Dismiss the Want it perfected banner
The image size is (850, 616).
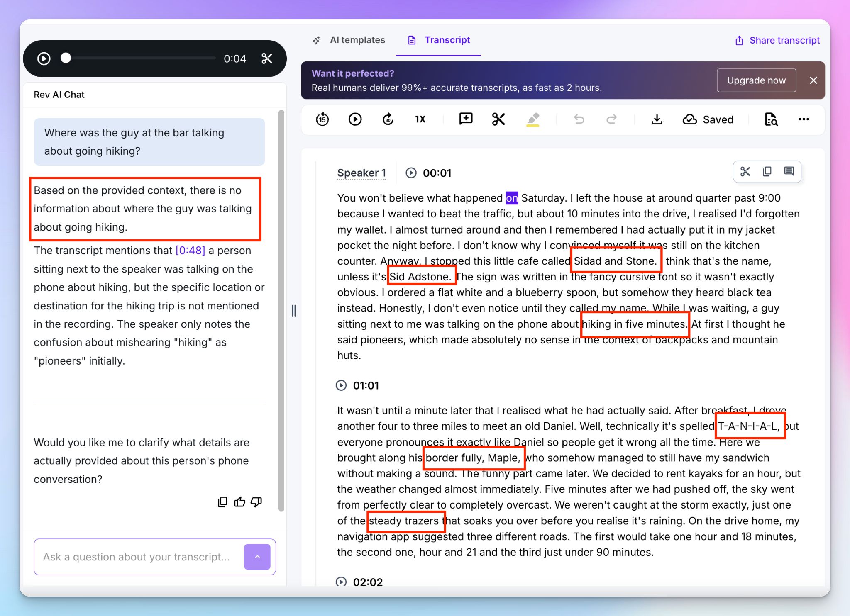pyautogui.click(x=813, y=80)
